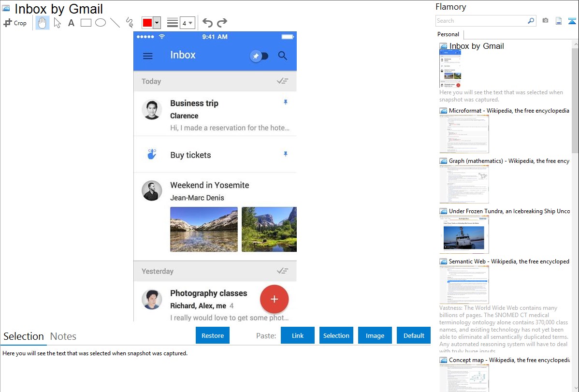Choose the freehand scribble tool
This screenshot has width=579, height=392.
pyautogui.click(x=130, y=23)
